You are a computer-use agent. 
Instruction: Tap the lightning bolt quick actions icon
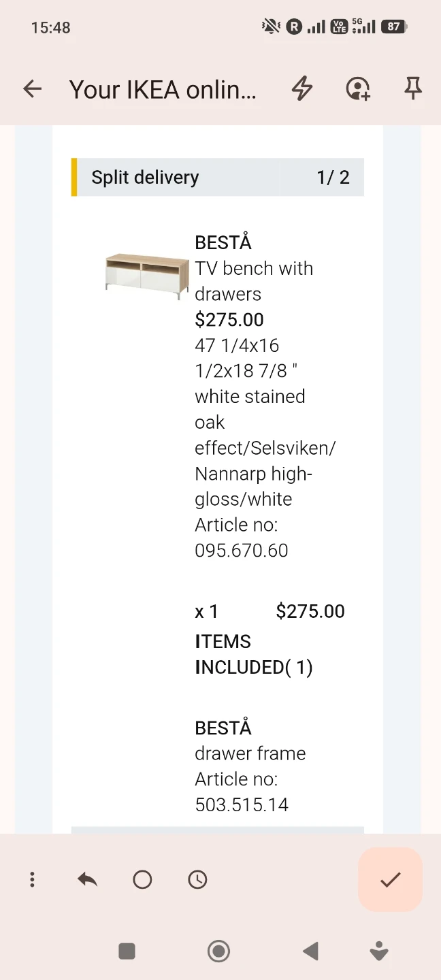pyautogui.click(x=302, y=88)
